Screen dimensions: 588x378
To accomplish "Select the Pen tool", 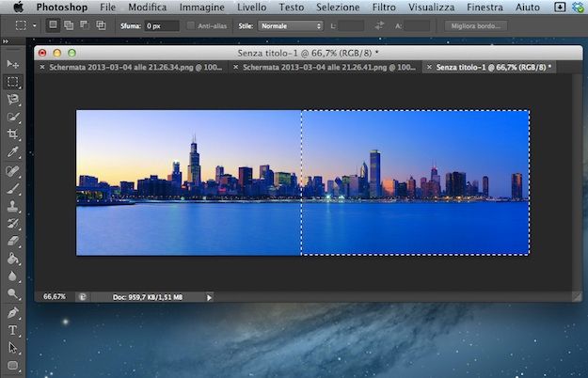I will pos(13,312).
